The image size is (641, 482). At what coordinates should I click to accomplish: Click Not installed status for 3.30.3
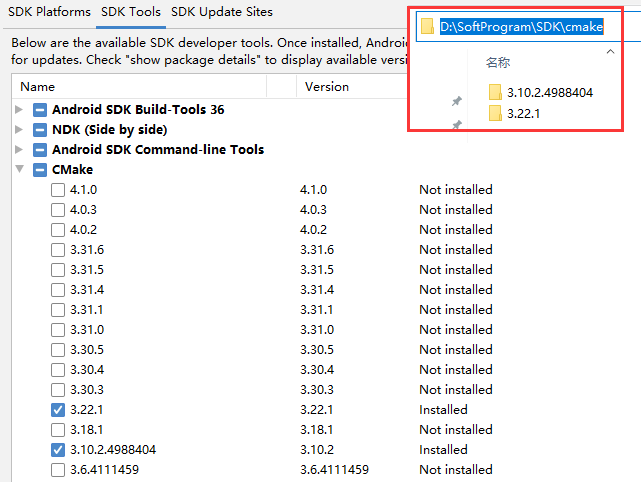pos(456,390)
